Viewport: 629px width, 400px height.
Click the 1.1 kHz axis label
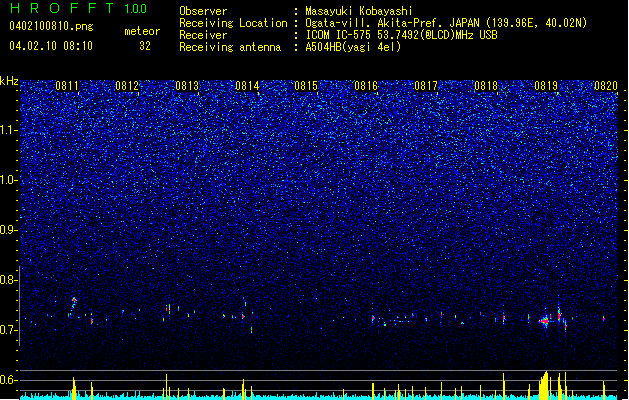8,130
